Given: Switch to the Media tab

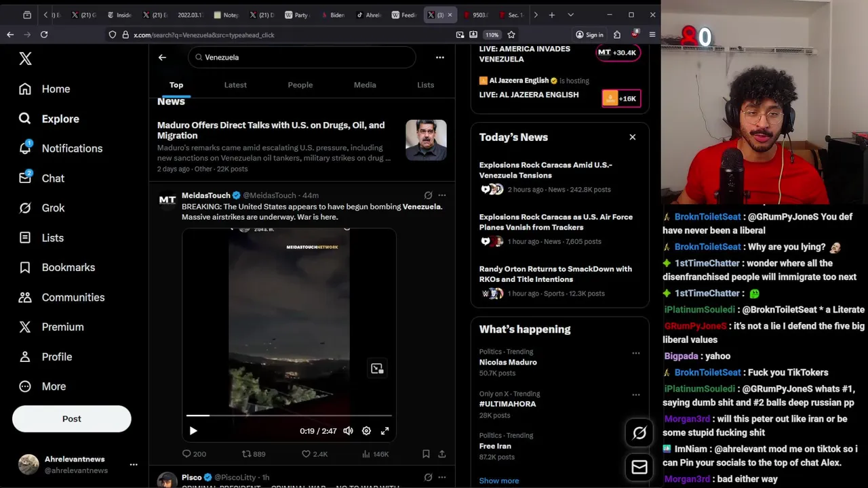Looking at the screenshot, I should pos(365,85).
